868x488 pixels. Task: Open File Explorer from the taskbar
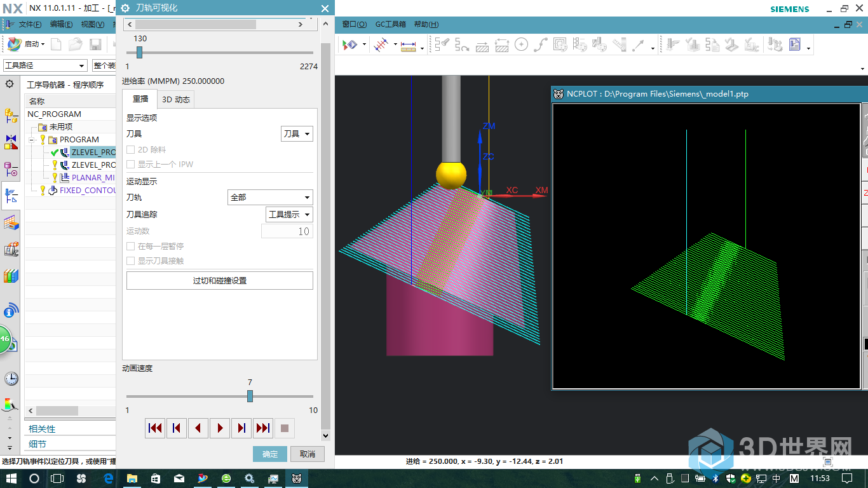pos(132,478)
